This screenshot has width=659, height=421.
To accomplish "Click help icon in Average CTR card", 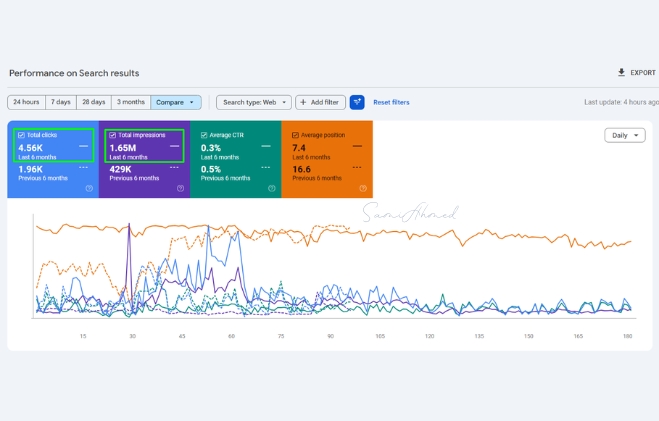I will [x=272, y=188].
